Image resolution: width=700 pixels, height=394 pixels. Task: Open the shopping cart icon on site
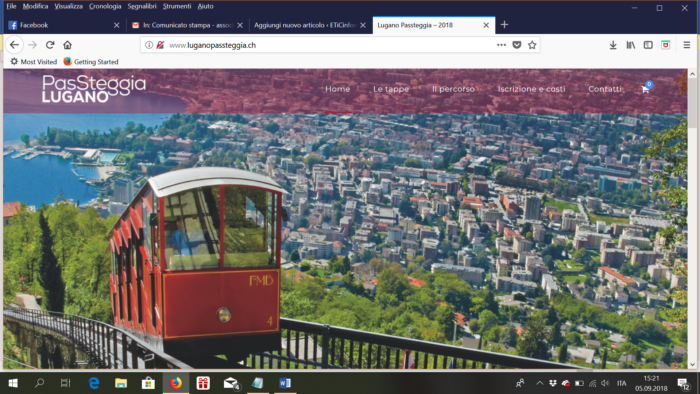pos(646,88)
